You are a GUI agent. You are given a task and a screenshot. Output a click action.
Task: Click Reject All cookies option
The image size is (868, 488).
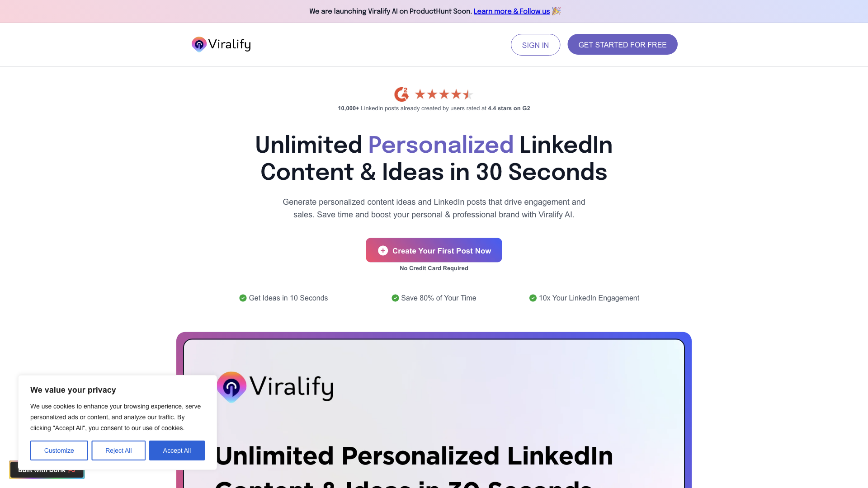tap(118, 450)
